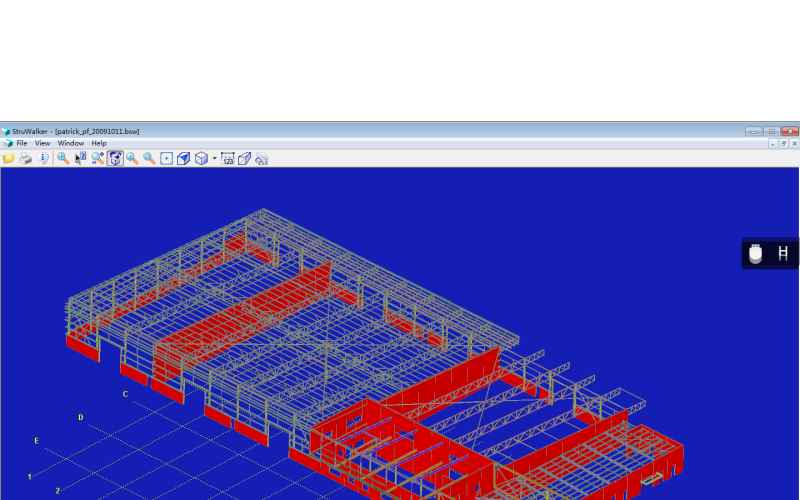Click the zoom in magnifier icon

click(x=132, y=158)
